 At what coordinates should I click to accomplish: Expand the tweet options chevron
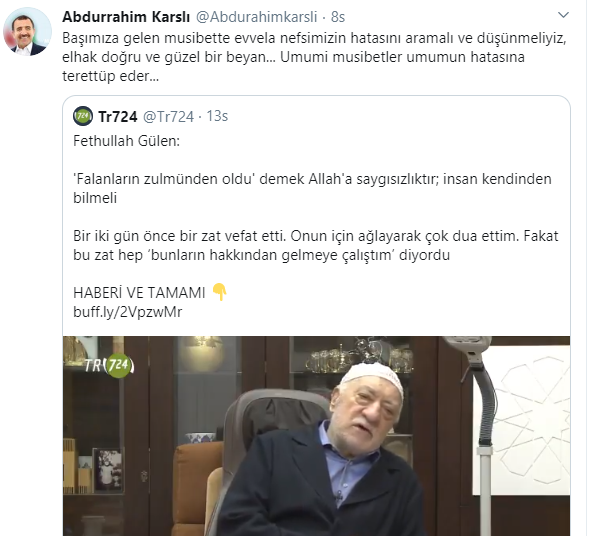[x=563, y=15]
